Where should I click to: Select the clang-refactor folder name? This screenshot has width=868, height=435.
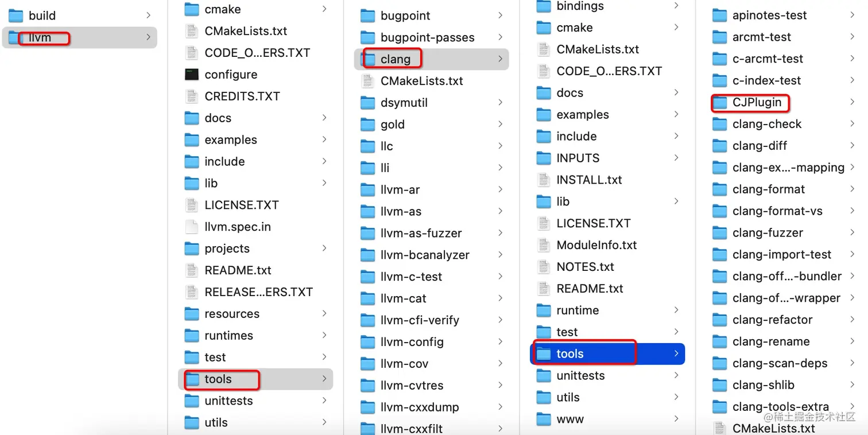(772, 320)
